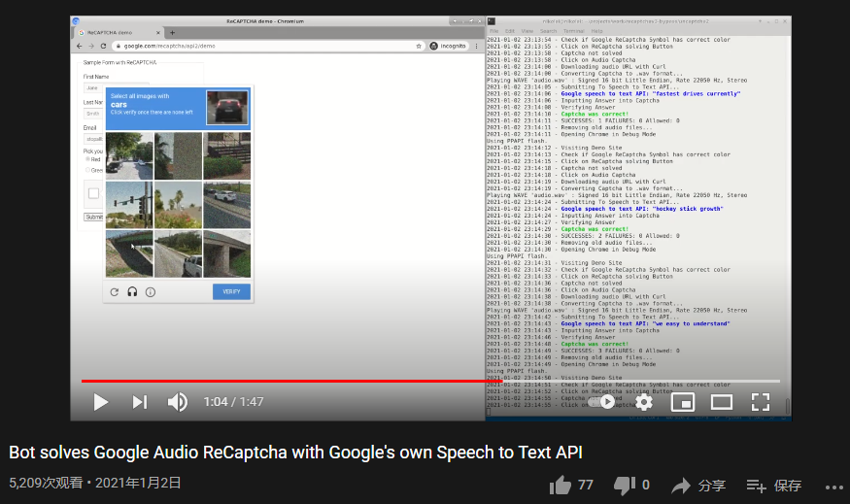Open Help menu in terminal window
850x504 pixels.
[596, 31]
